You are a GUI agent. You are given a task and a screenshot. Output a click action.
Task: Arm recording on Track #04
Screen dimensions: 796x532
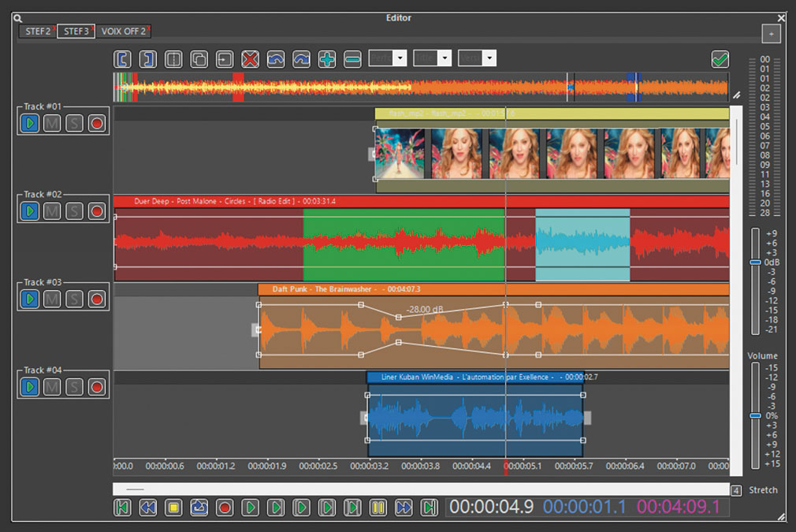pyautogui.click(x=97, y=387)
